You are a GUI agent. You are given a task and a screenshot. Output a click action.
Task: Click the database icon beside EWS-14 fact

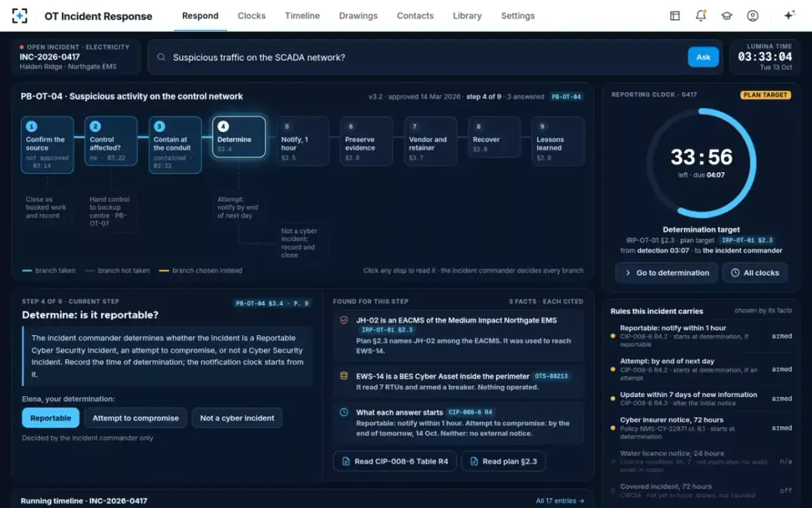click(x=344, y=376)
